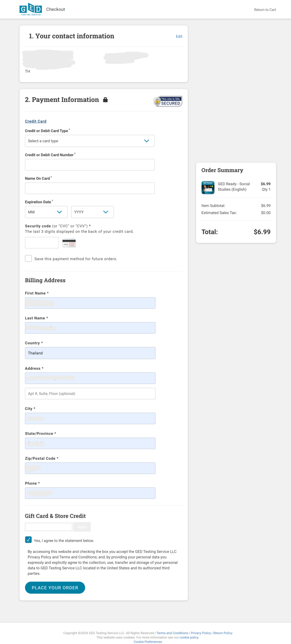Open the card type dropdown

(90, 141)
